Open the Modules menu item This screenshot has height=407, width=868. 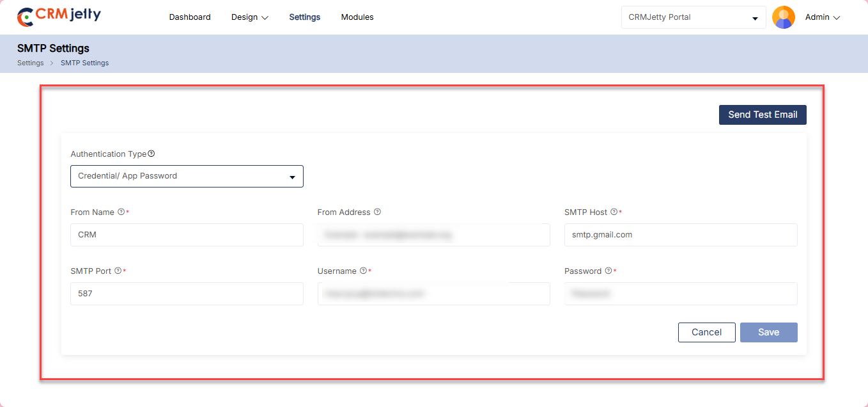pyautogui.click(x=357, y=17)
